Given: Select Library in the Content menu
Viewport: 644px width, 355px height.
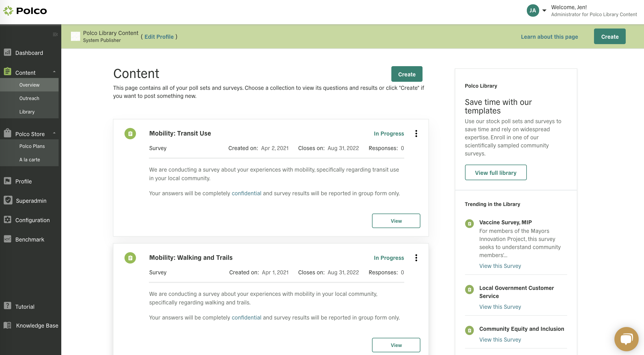Looking at the screenshot, I should point(29,112).
